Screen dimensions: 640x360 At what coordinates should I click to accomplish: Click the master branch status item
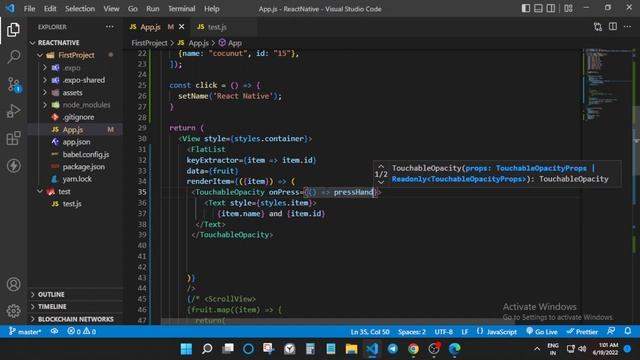25,331
